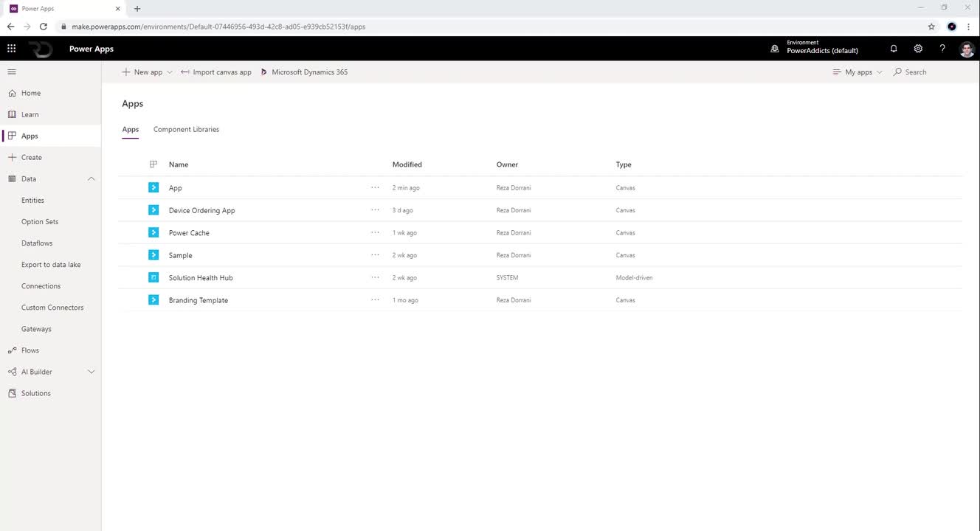980x531 pixels.
Task: Open more options for Power Cache
Action: [376, 232]
